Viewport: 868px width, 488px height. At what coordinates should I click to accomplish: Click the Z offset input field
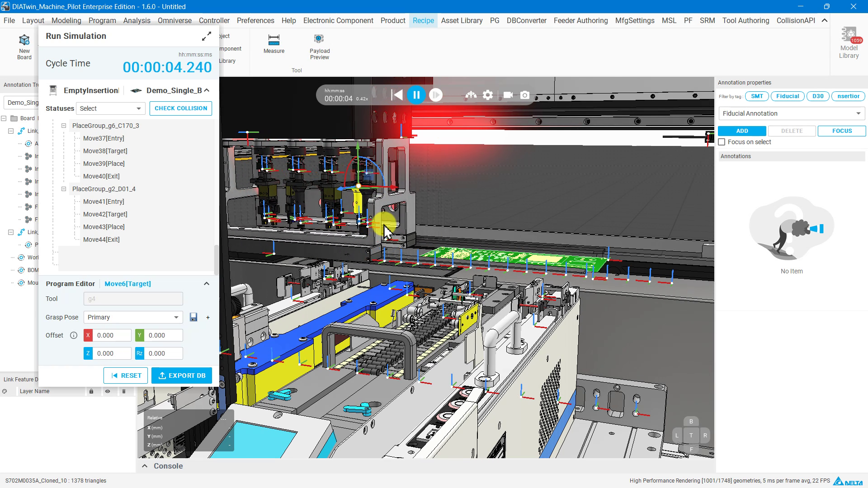tap(112, 353)
